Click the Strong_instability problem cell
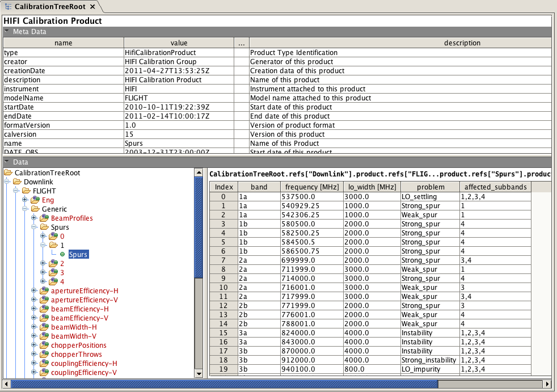The height and width of the screenshot is (392, 557). 430,360
